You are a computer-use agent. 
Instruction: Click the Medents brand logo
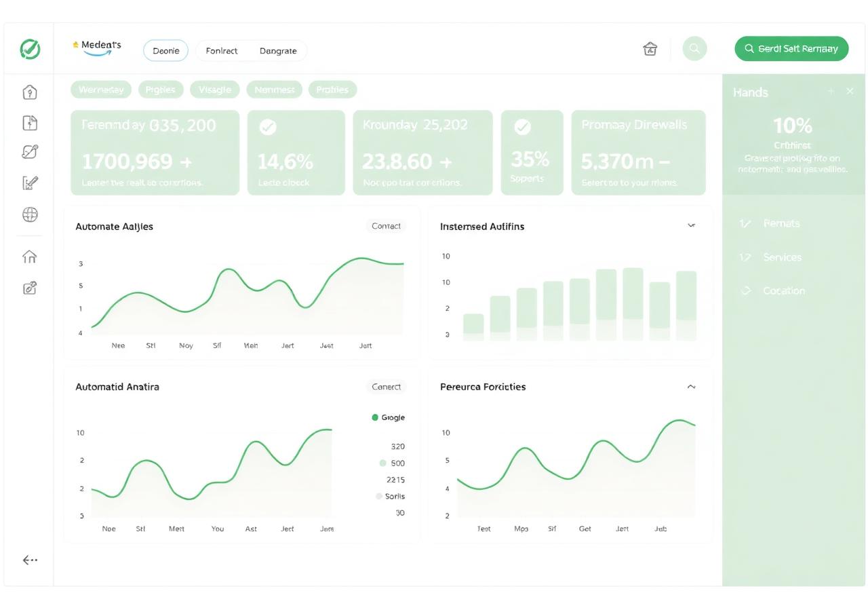tap(97, 46)
